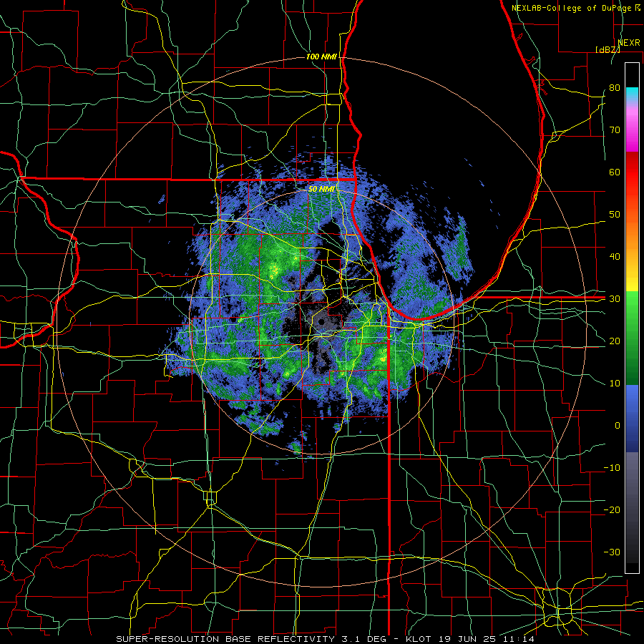The width and height of the screenshot is (644, 644).
Task: Click the NEXR label near the top right
Action: pyautogui.click(x=629, y=42)
